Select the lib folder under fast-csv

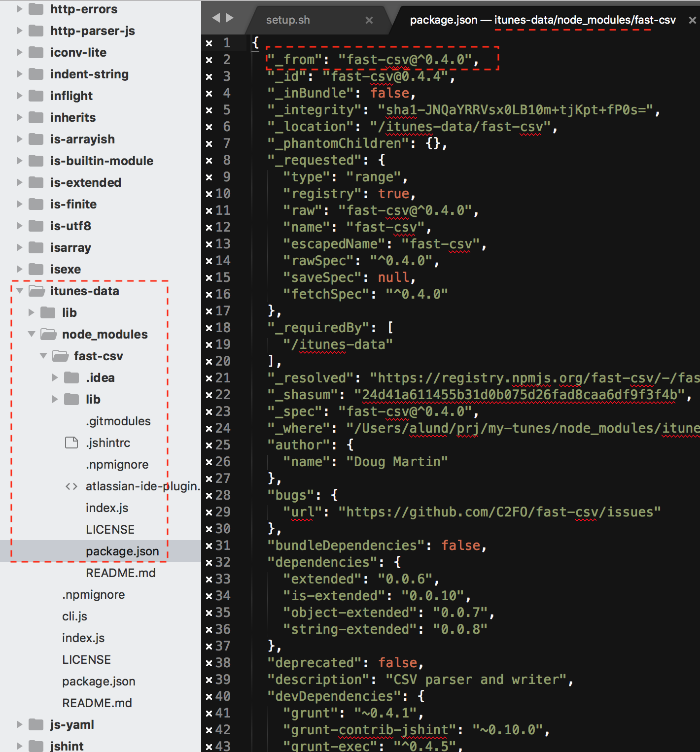93,399
